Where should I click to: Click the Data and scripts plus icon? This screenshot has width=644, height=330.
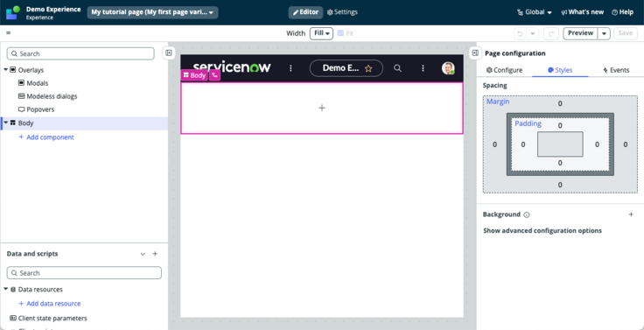[155, 254]
